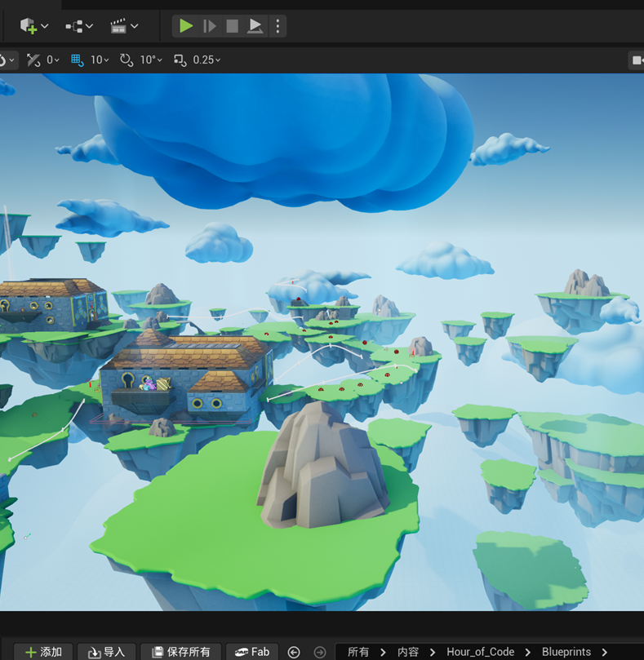Screen dimensions: 644x660
Task: Expand the grid snap size 10 dropdown
Action: point(100,60)
